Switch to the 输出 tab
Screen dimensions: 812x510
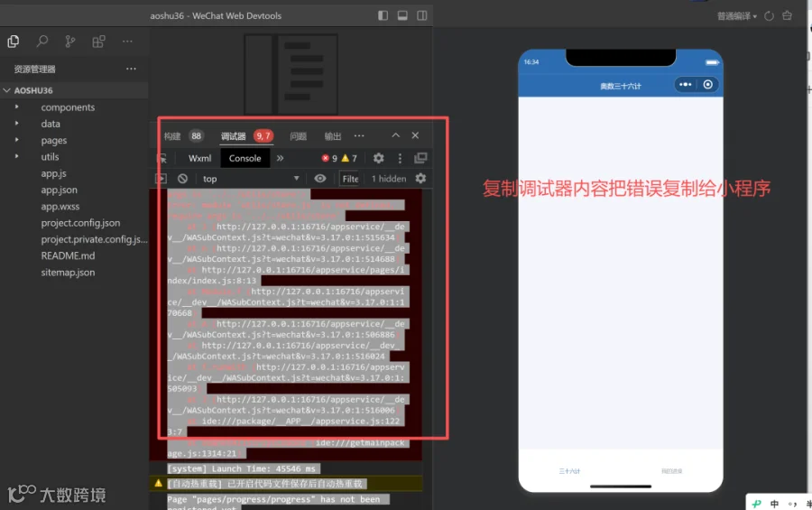pos(332,135)
